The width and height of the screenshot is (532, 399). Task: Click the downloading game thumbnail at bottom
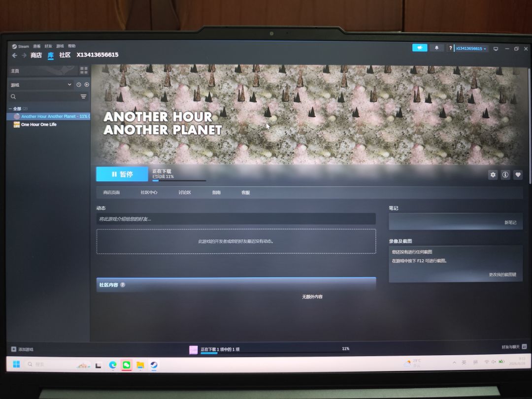(x=194, y=350)
